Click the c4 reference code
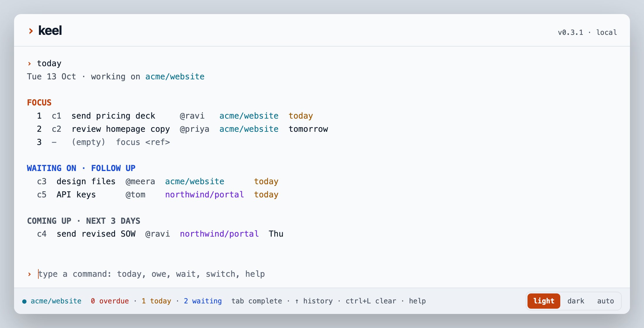This screenshot has height=328, width=644. (42, 234)
